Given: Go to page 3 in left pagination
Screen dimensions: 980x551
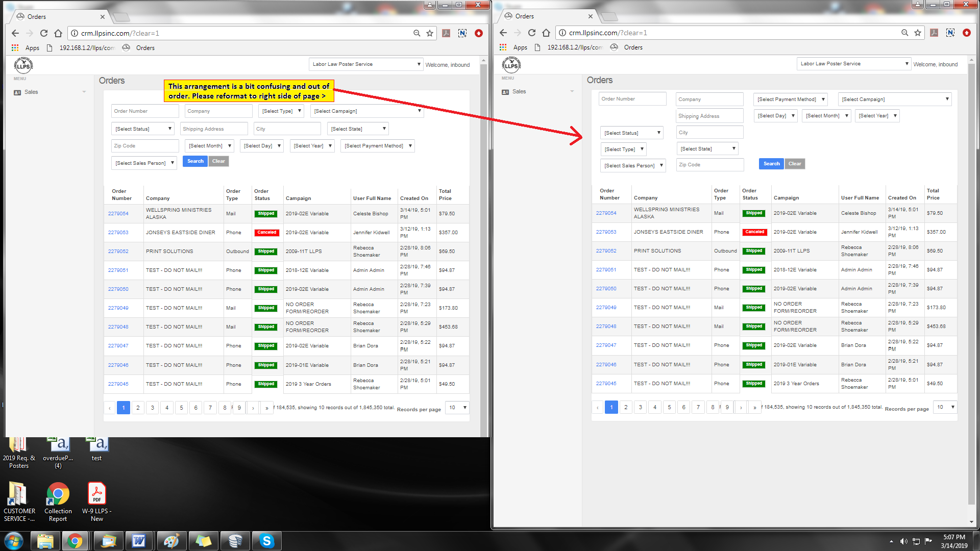Looking at the screenshot, I should tap(152, 408).
